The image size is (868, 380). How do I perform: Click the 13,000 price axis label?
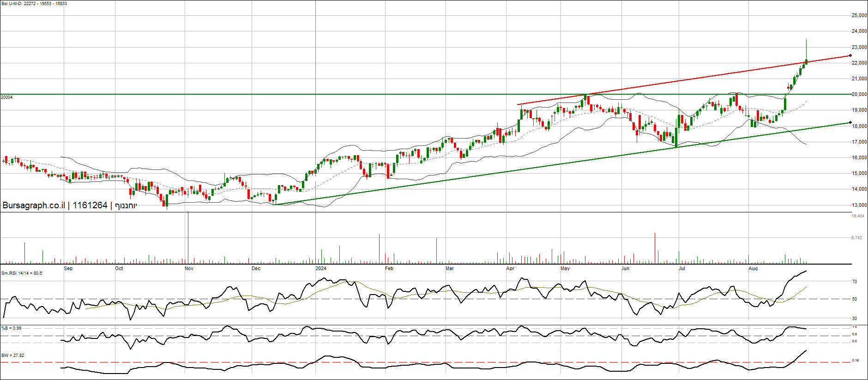pyautogui.click(x=859, y=205)
